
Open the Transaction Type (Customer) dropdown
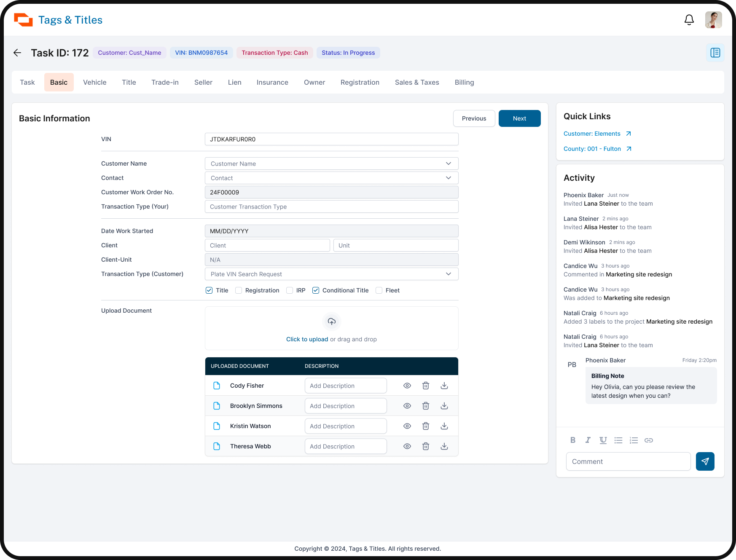(331, 274)
